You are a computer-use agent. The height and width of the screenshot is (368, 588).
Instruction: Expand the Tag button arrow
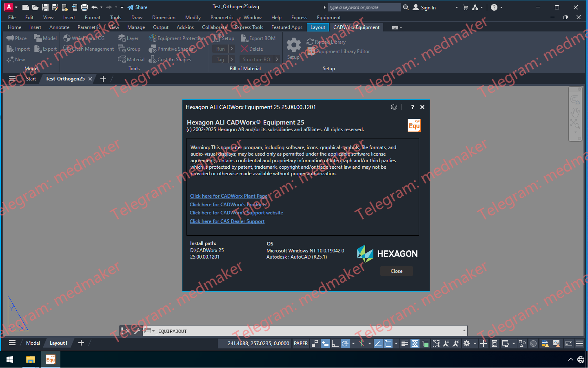(231, 60)
